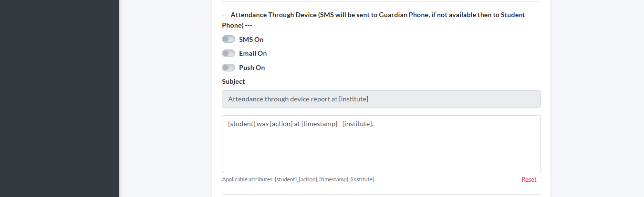Reset the attendance message template
Screen dimensions: 644x197
click(529, 179)
